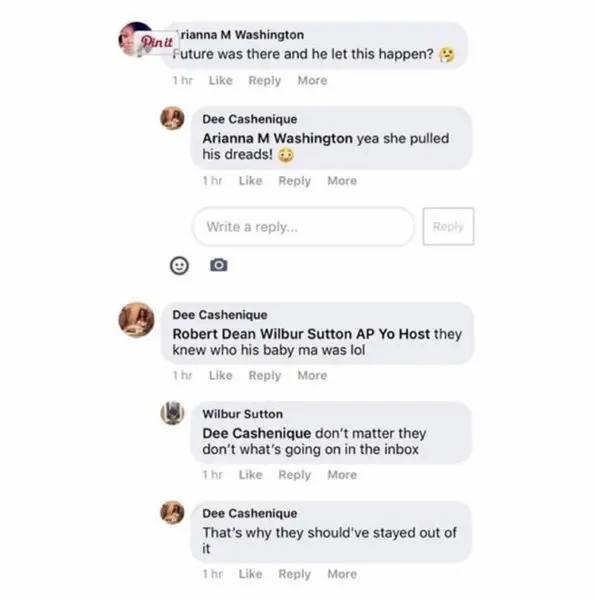Open More options on Wilbur Sutton's reply
This screenshot has height=600, width=595.
(x=342, y=474)
